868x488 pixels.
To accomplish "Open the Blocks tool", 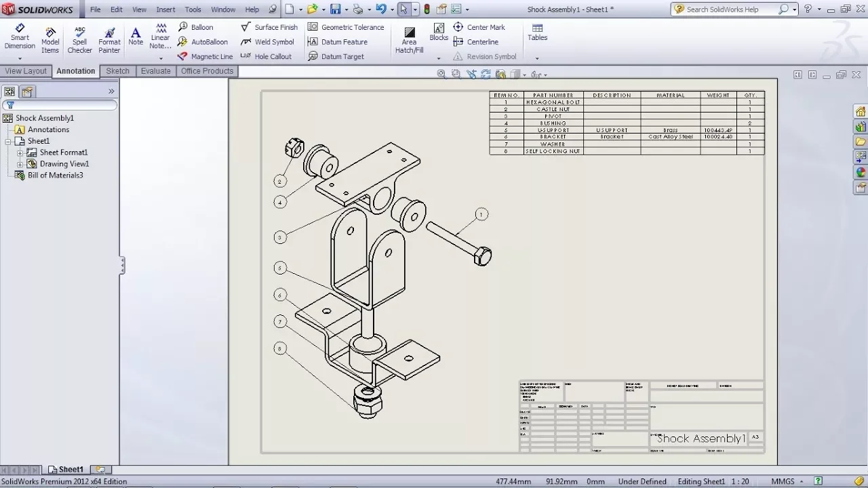I will 439,33.
